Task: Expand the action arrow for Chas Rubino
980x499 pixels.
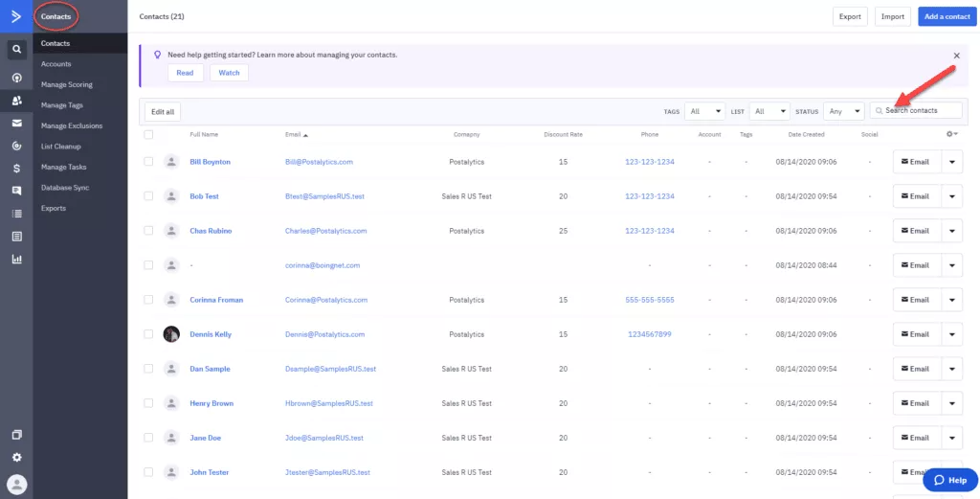Action: (x=952, y=231)
